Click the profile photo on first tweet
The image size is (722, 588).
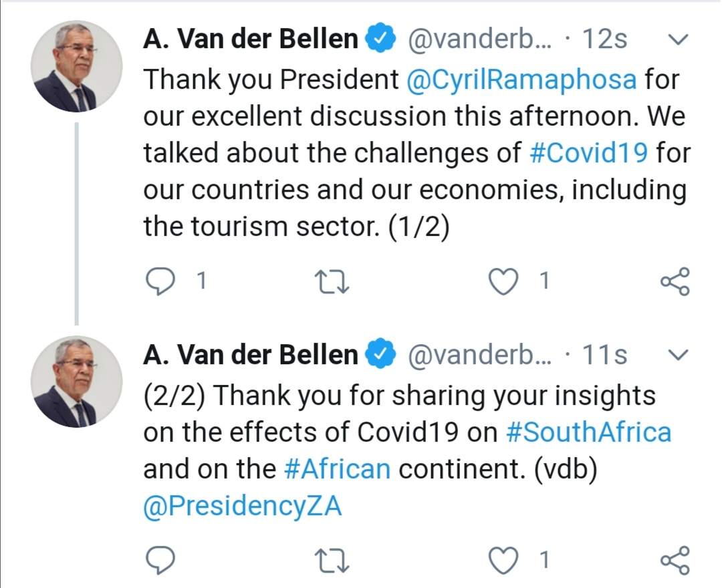(x=76, y=66)
